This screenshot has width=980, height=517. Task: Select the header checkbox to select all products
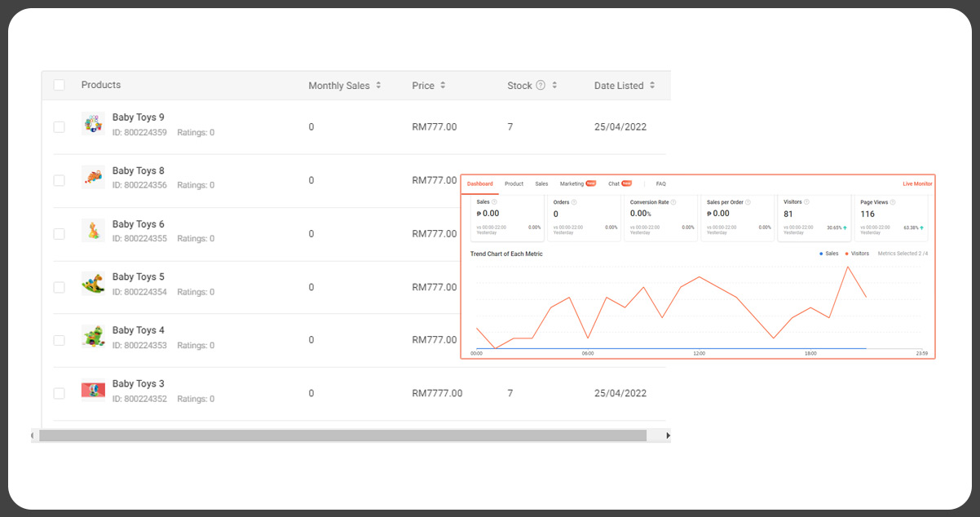pyautogui.click(x=59, y=85)
